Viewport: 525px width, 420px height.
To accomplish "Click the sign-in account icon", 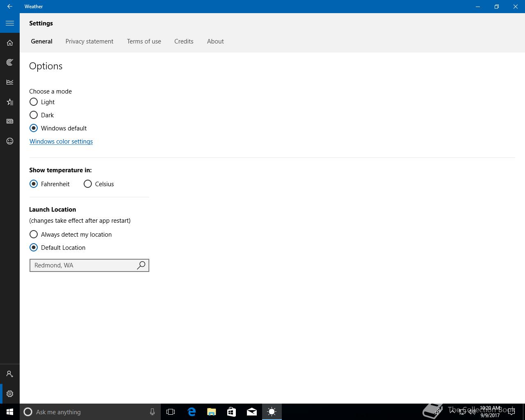I will pos(10,374).
